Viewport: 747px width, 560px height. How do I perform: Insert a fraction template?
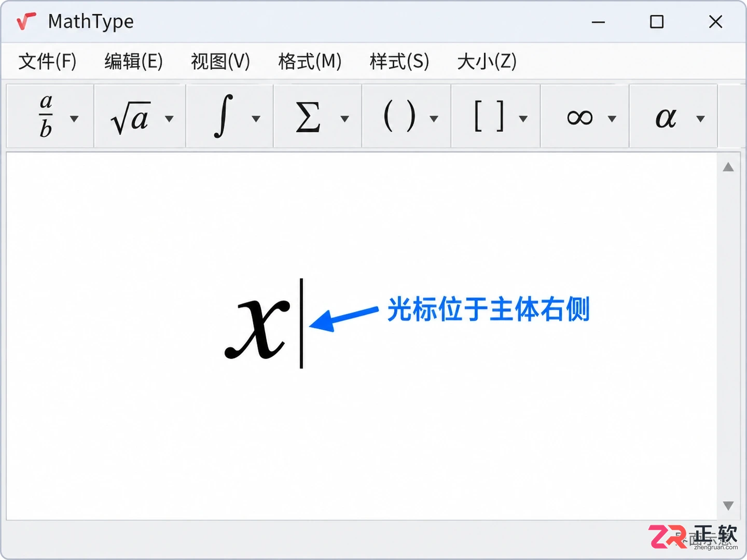[x=46, y=117]
